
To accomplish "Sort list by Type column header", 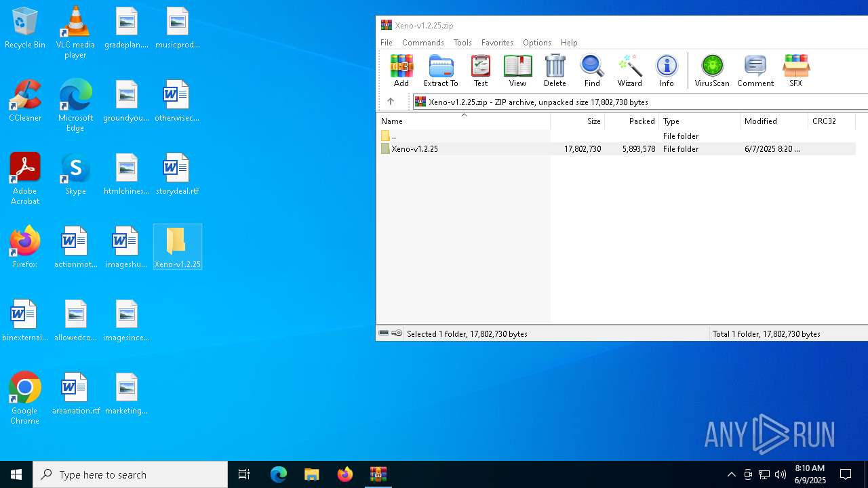I will [699, 121].
